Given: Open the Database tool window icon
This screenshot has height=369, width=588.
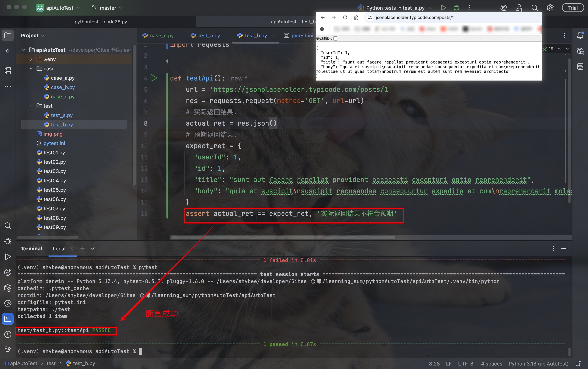Looking at the screenshot, I should pos(580,66).
